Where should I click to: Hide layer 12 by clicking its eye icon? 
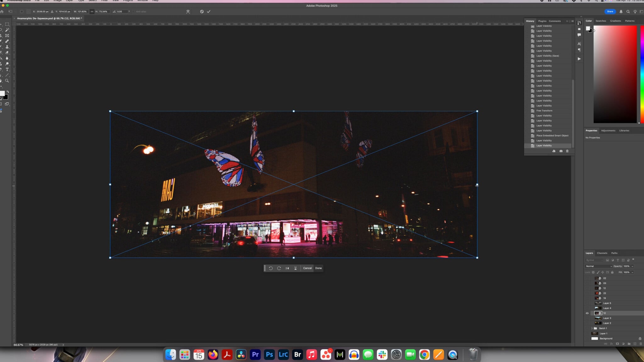[587, 313]
